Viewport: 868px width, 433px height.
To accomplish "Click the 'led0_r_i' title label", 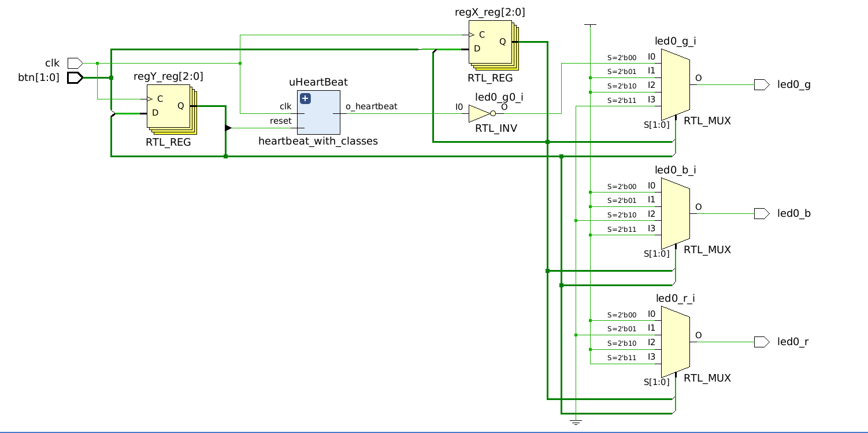I will coord(675,298).
